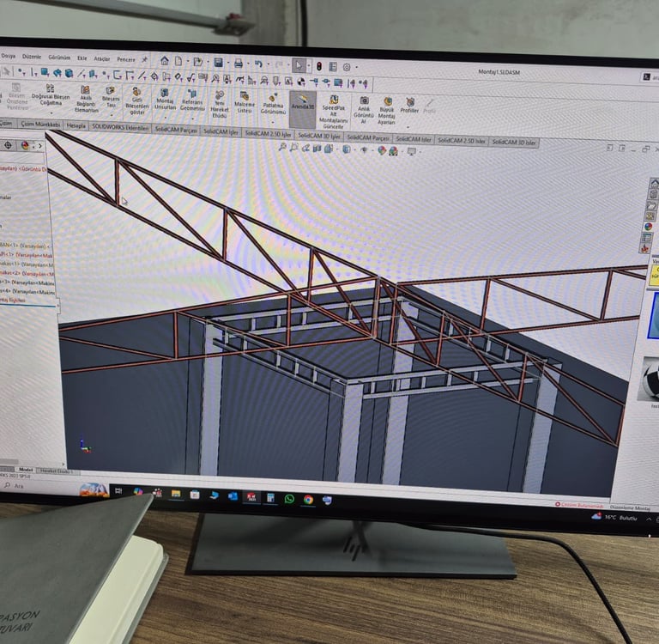Start Yeni Hareket Etüdü motion study
The height and width of the screenshot is (644, 659).
point(220,104)
